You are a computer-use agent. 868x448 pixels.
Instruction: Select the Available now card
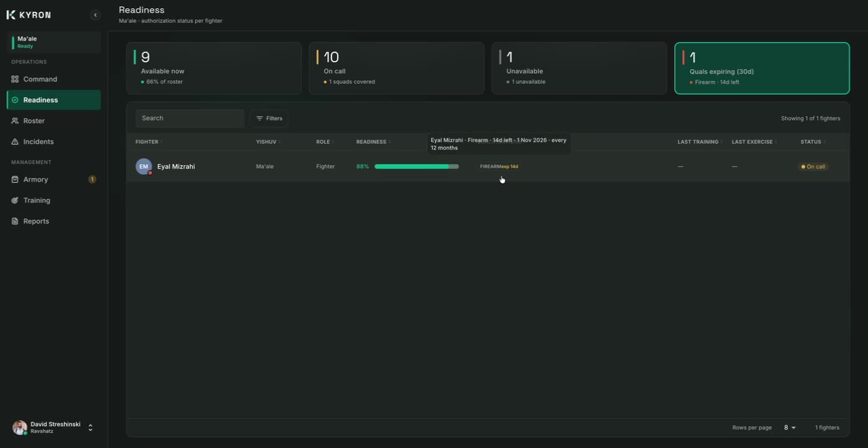[x=214, y=68]
